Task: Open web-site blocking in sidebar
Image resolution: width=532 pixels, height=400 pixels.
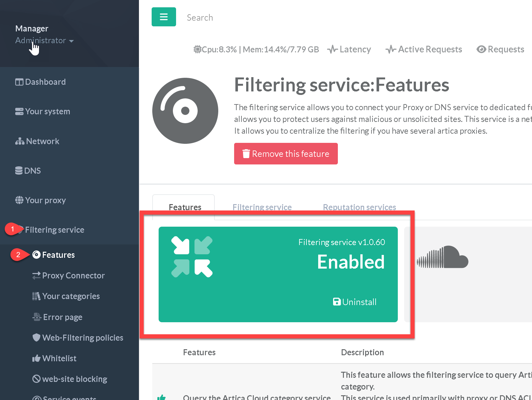Action: pos(74,379)
